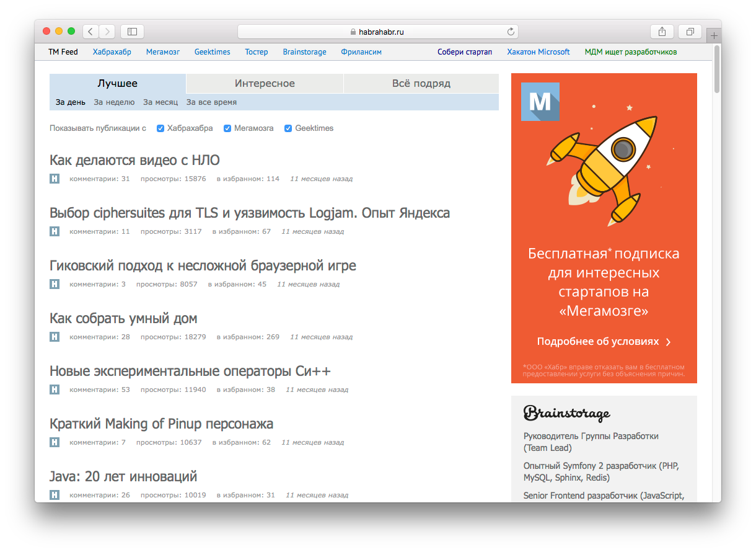Open article 'Новые экспериментальные операторы Си++'
The image size is (756, 552).
190,371
